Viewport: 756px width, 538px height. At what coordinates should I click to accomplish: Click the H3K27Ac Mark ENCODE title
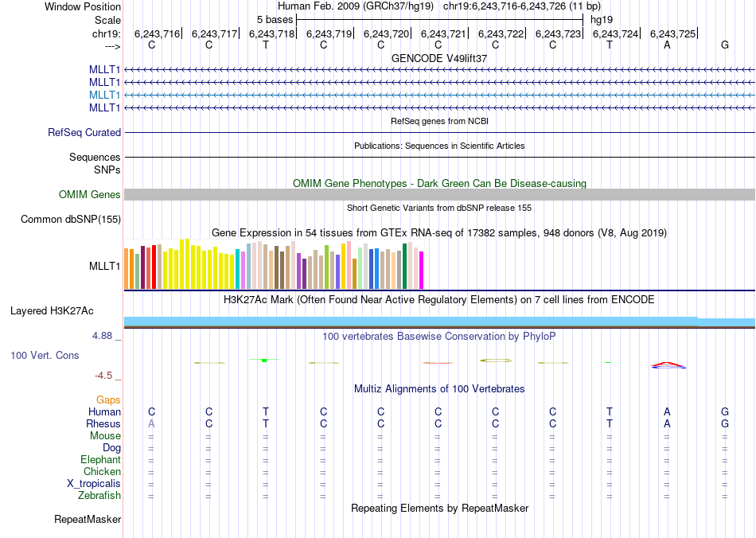[439, 300]
